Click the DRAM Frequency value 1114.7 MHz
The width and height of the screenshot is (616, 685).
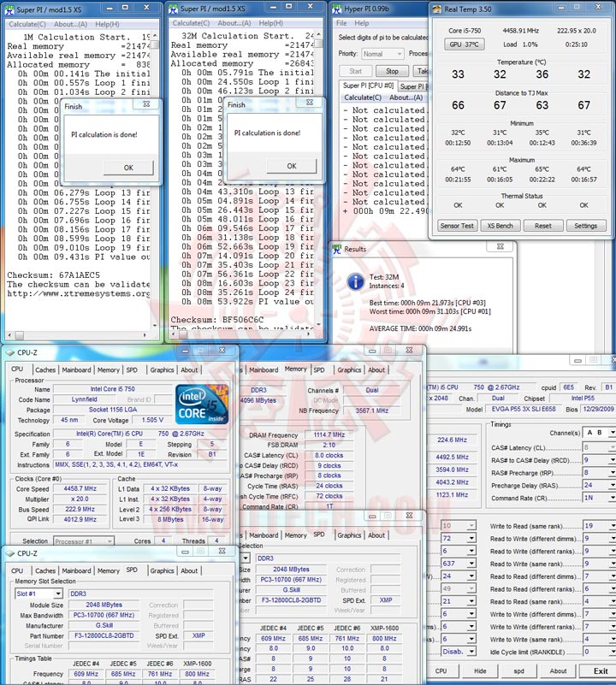[x=329, y=435]
